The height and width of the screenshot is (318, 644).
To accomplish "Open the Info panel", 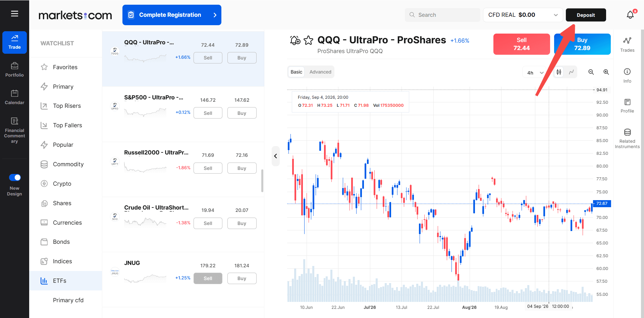I will click(x=627, y=76).
